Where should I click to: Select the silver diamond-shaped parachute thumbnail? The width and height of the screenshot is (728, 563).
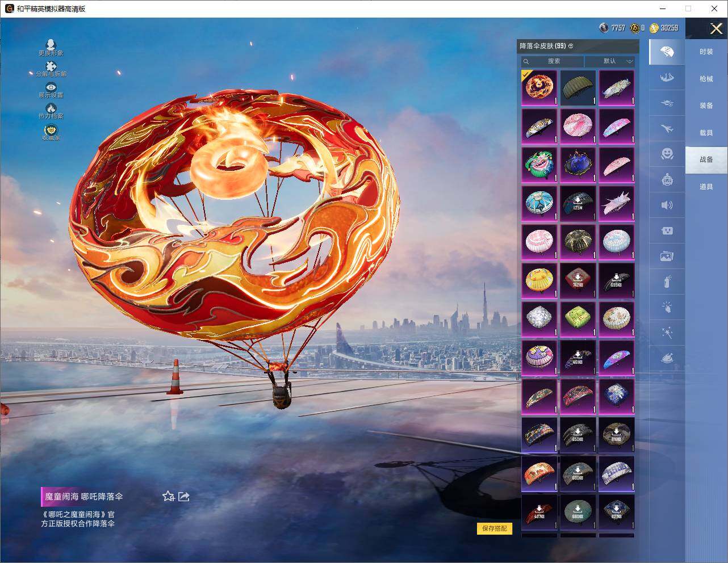(x=539, y=319)
